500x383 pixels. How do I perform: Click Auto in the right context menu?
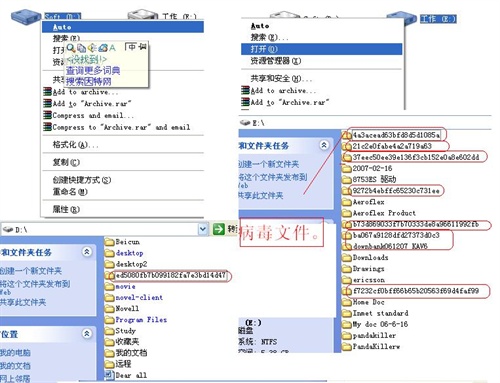pyautogui.click(x=260, y=26)
